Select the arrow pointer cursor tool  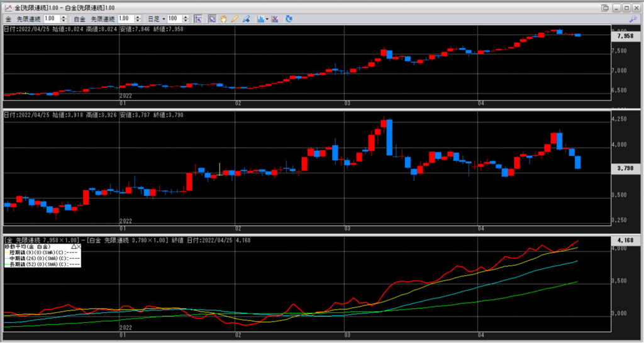coord(212,19)
